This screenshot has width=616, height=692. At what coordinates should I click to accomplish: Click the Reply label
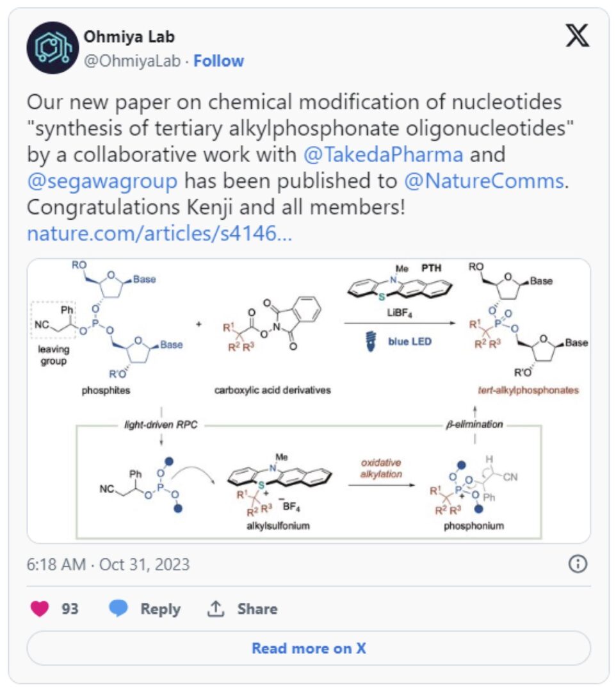pyautogui.click(x=161, y=609)
